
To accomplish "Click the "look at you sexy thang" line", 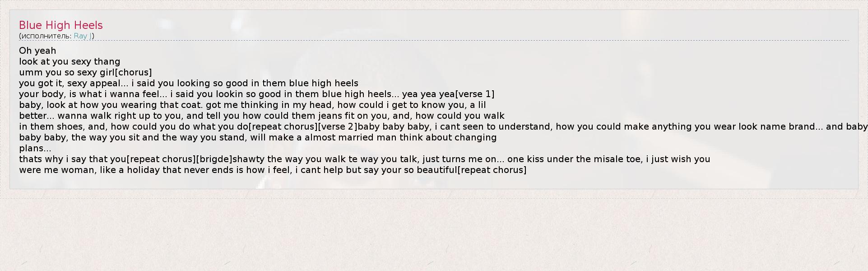I will (x=70, y=61).
